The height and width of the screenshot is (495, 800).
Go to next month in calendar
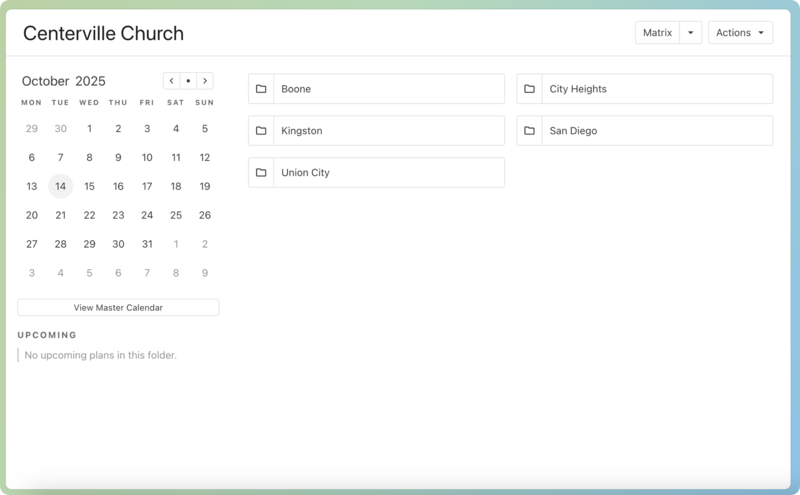204,81
